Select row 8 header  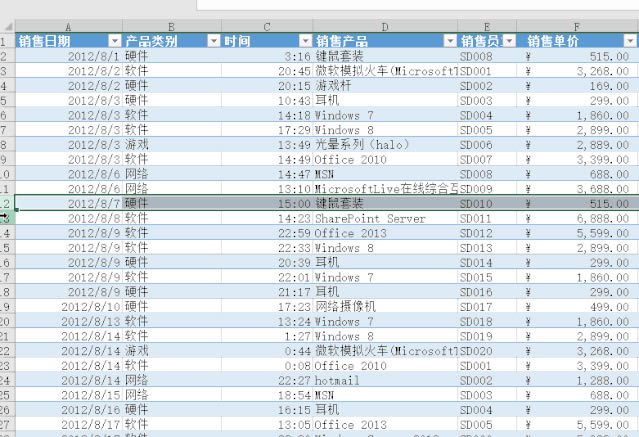pyautogui.click(x=7, y=144)
